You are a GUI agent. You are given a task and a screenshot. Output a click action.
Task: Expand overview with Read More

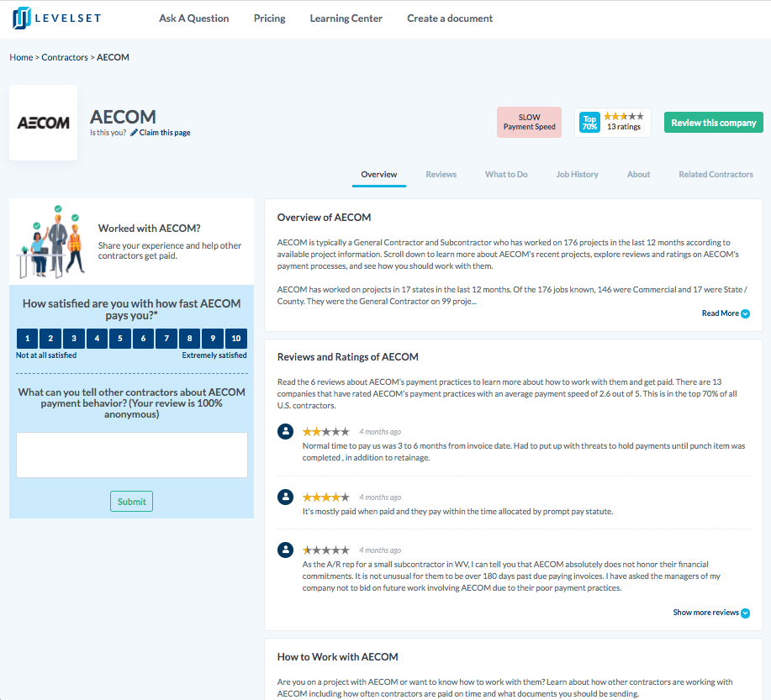point(726,313)
